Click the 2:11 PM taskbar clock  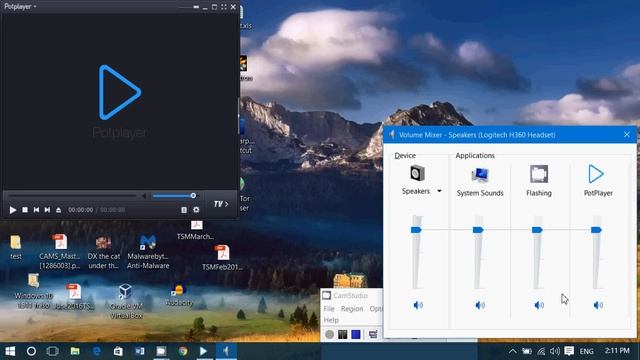point(617,351)
